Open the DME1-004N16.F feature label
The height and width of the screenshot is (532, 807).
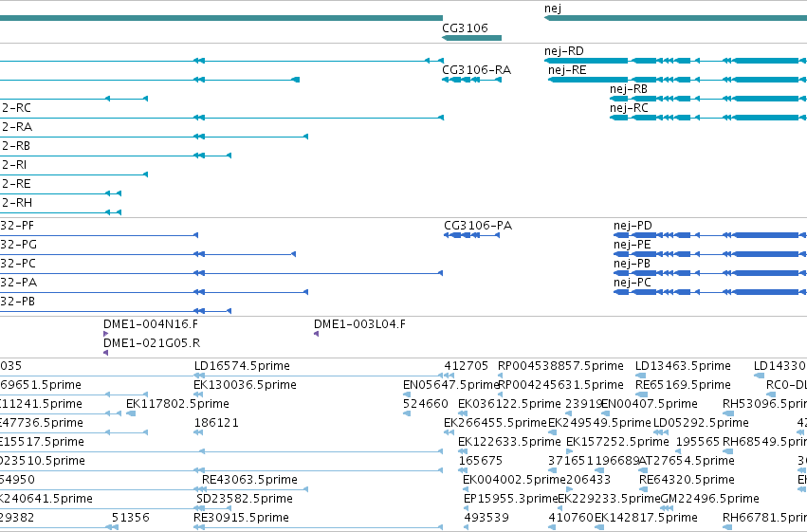[x=151, y=324]
